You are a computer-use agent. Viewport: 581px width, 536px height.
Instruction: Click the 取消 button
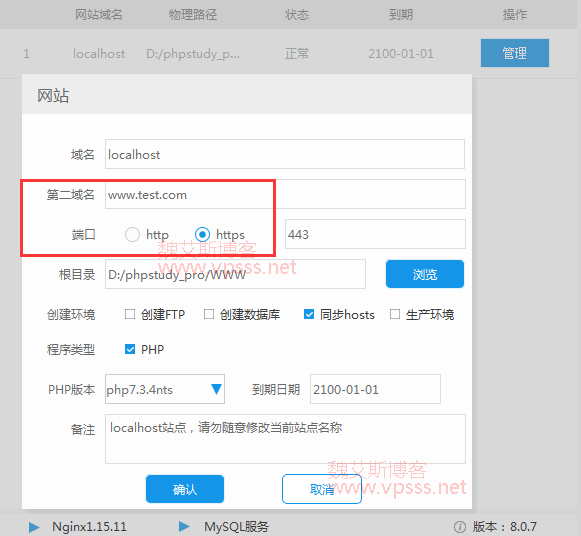(x=322, y=489)
